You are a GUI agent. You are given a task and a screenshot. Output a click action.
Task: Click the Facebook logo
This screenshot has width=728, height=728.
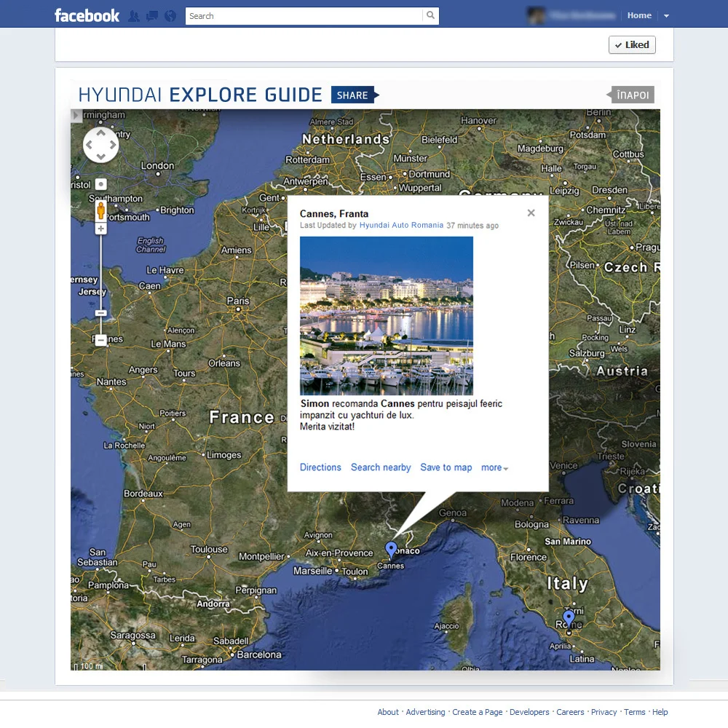87,16
